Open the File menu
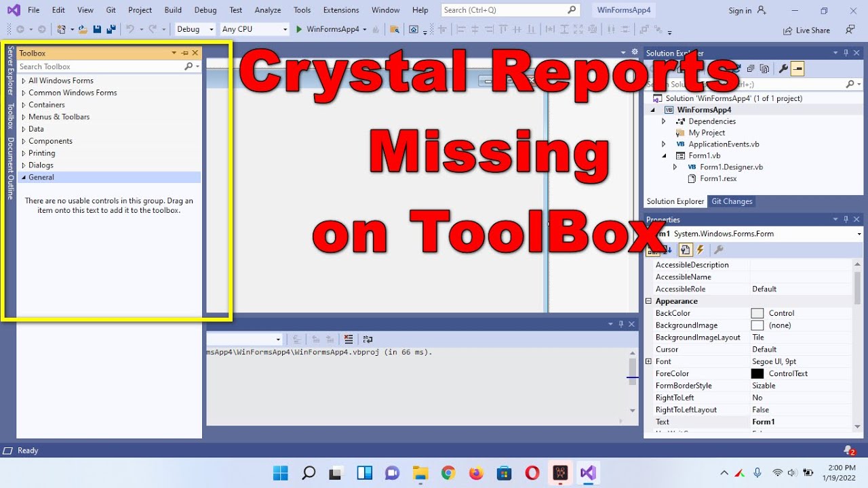This screenshot has width=868, height=488. tap(34, 10)
